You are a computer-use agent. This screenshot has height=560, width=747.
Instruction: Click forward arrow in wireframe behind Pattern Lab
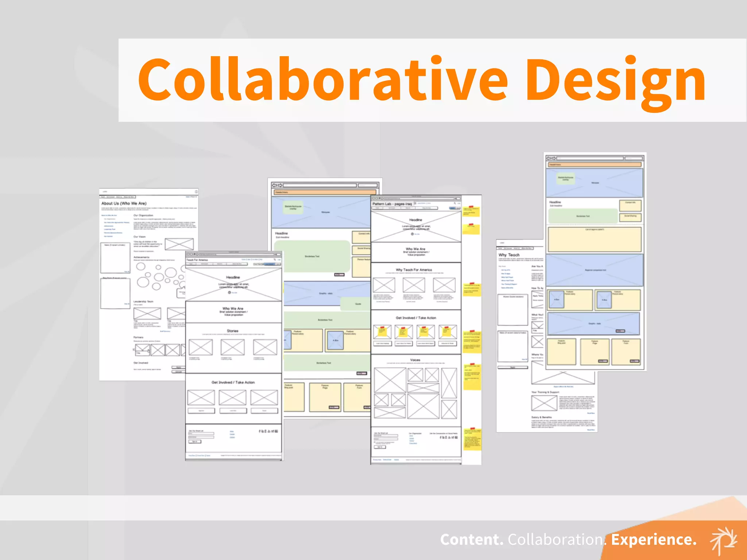point(280,185)
